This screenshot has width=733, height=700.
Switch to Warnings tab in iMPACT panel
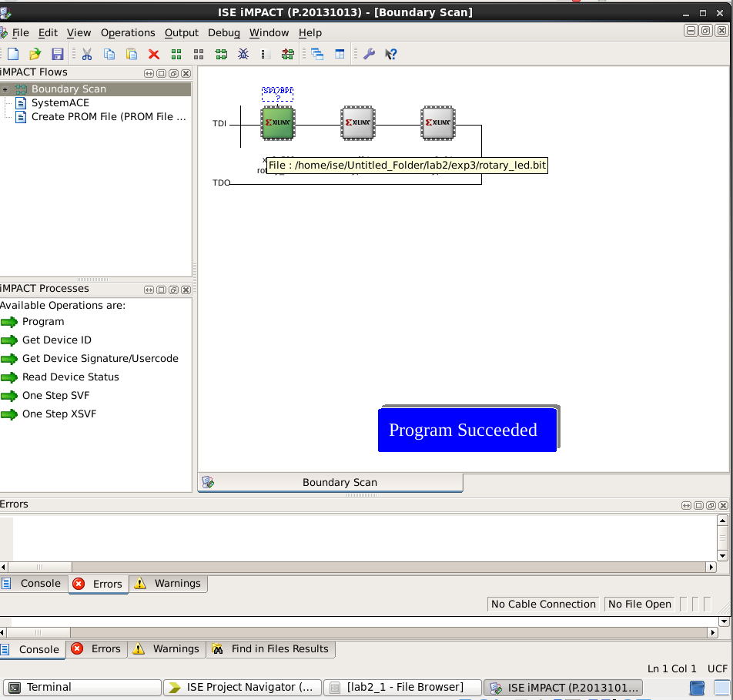point(168,584)
